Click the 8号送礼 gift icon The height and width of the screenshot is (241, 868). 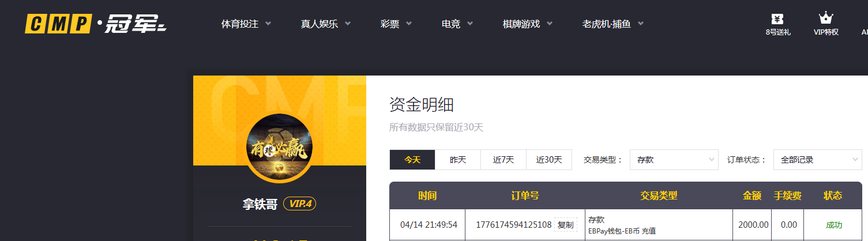click(778, 18)
